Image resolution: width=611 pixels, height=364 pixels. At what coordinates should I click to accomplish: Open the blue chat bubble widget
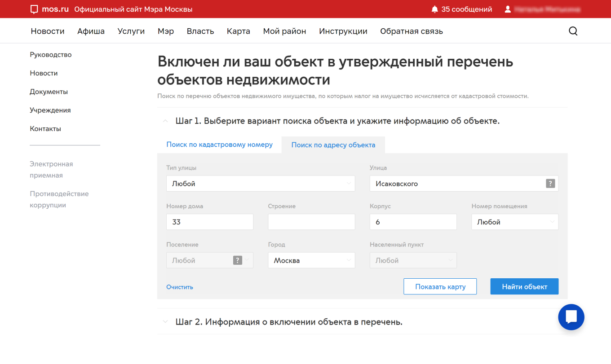click(x=571, y=317)
